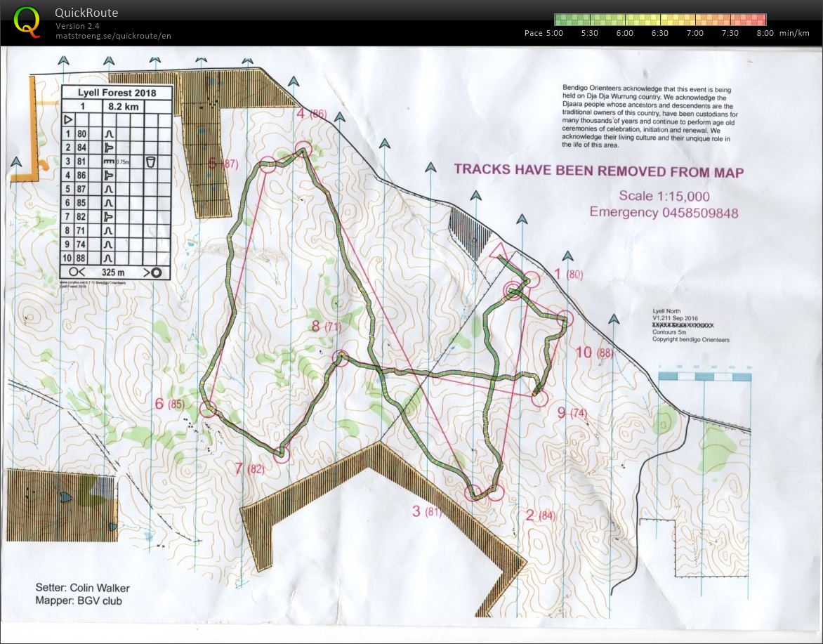This screenshot has height=644, width=823.
Task: Select control circle 6 (85)
Action: point(208,409)
